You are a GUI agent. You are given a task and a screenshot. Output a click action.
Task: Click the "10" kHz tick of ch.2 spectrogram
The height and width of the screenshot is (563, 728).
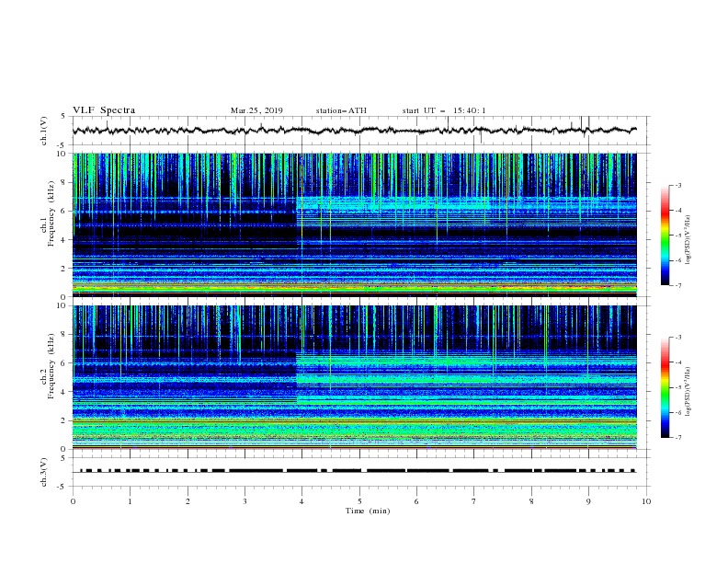tap(63, 305)
